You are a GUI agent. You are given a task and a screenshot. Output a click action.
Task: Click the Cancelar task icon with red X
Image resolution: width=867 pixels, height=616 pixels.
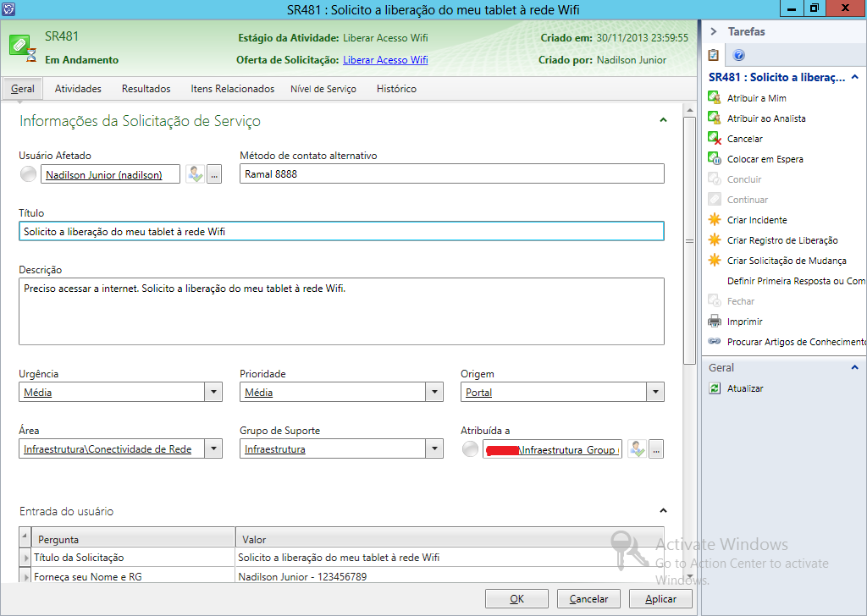point(715,139)
